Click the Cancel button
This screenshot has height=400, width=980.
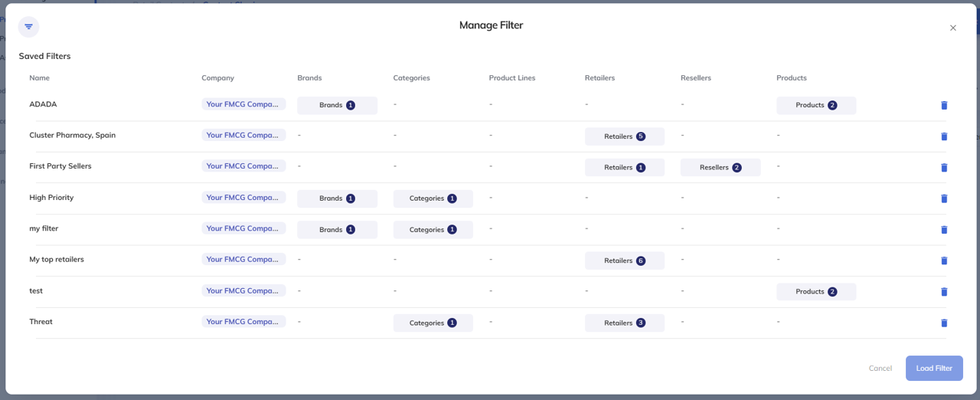coord(880,368)
